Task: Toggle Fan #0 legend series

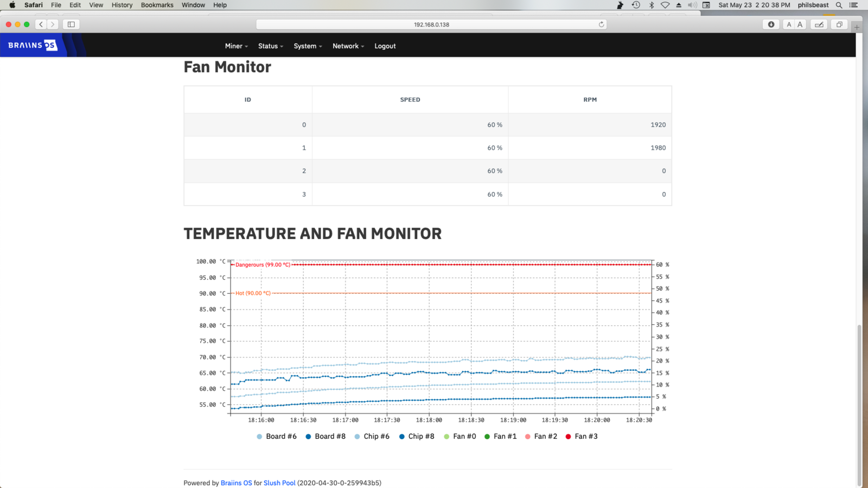Action: click(x=460, y=436)
